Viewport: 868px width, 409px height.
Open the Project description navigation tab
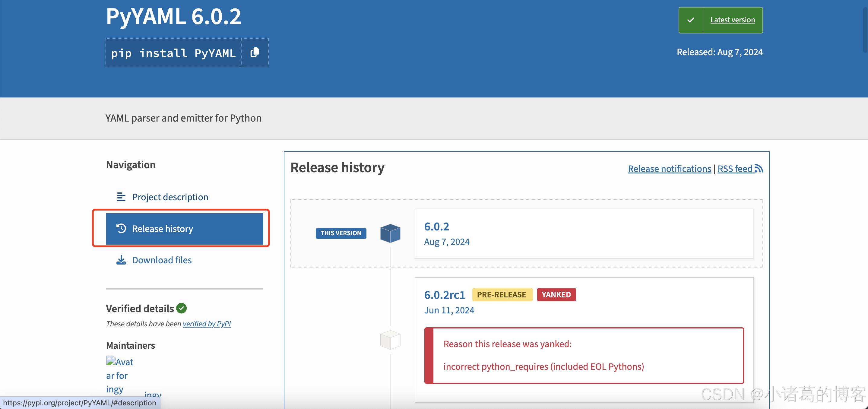click(170, 197)
